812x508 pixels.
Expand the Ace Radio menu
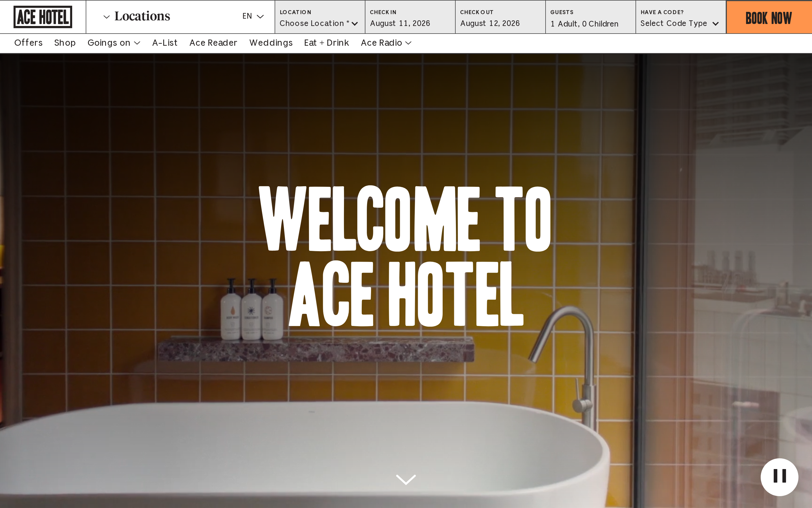tap(386, 43)
